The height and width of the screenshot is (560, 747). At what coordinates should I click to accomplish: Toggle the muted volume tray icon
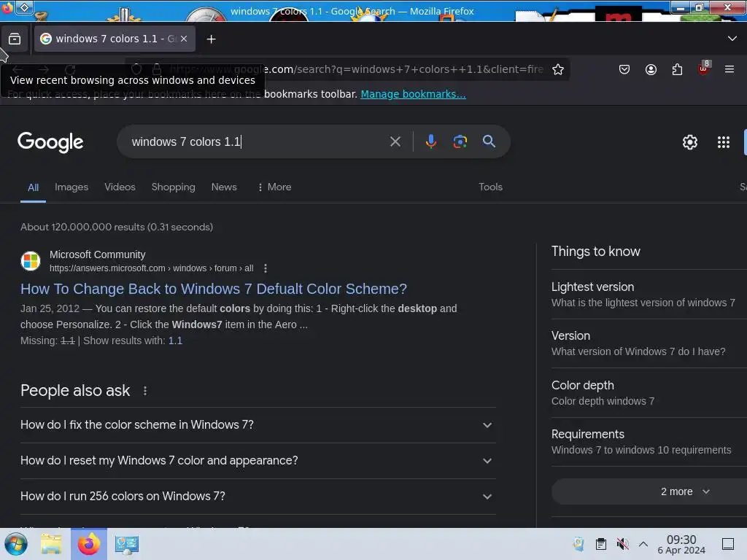622,544
